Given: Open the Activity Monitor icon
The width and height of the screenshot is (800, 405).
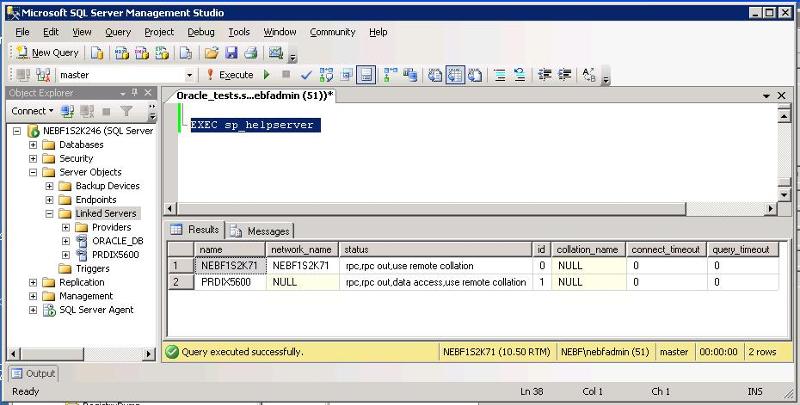Looking at the screenshot, I should pos(276,53).
